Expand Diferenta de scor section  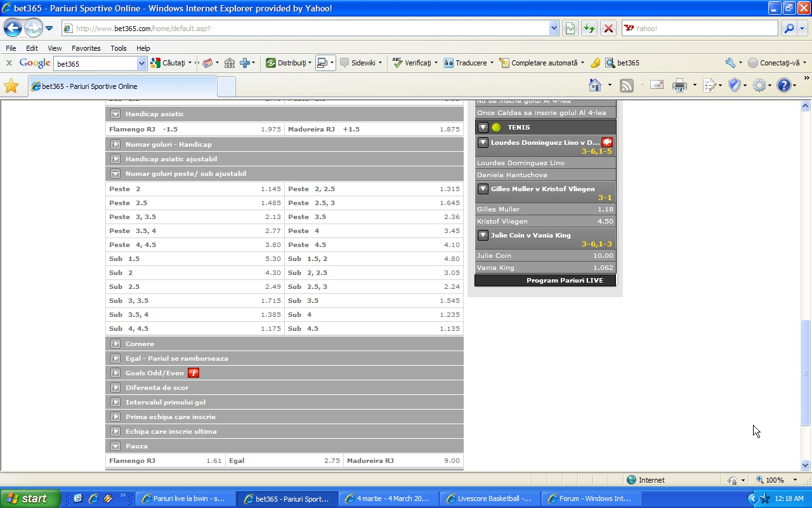[x=115, y=387]
